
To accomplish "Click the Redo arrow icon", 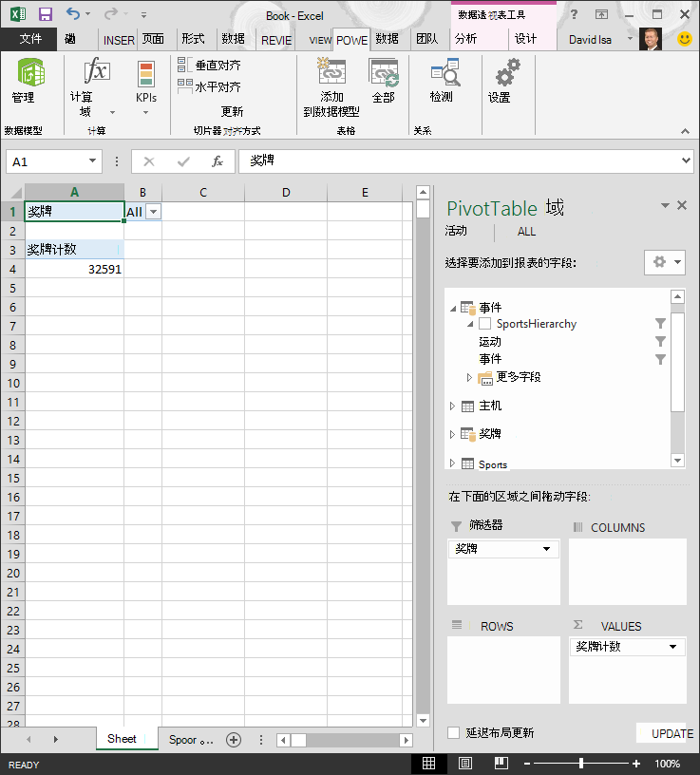I will 110,14.
